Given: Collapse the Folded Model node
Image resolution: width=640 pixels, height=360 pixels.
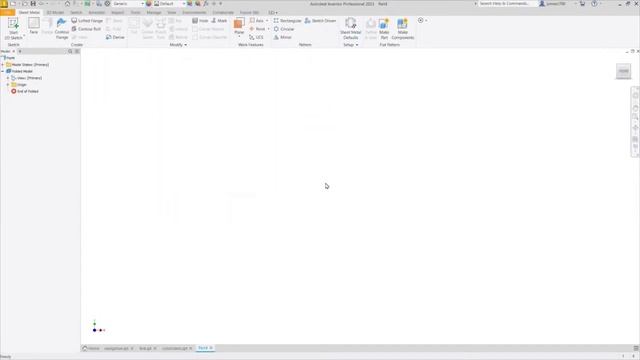Looking at the screenshot, I should click(x=2, y=71).
